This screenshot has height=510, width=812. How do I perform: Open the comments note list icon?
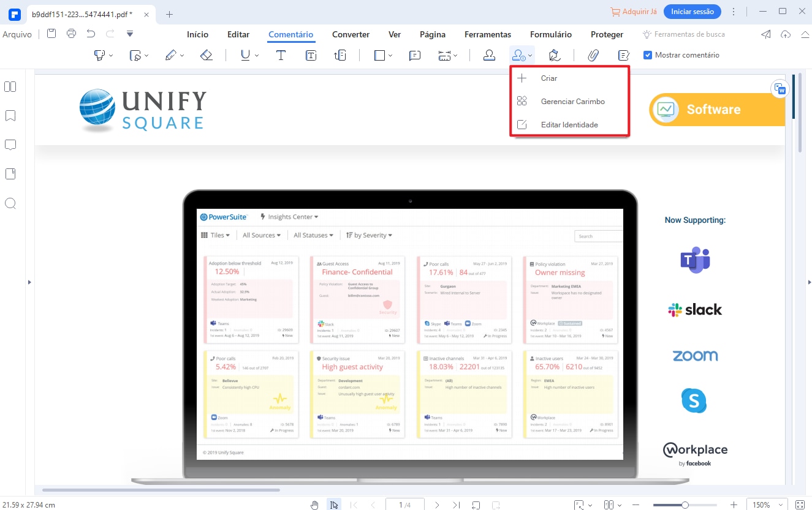[x=624, y=55]
